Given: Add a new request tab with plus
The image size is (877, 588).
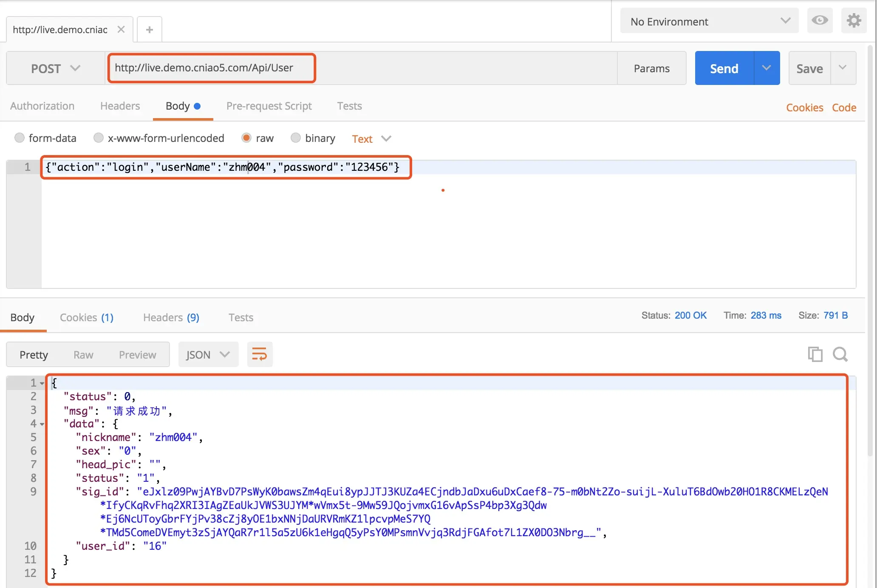Looking at the screenshot, I should [x=149, y=30].
